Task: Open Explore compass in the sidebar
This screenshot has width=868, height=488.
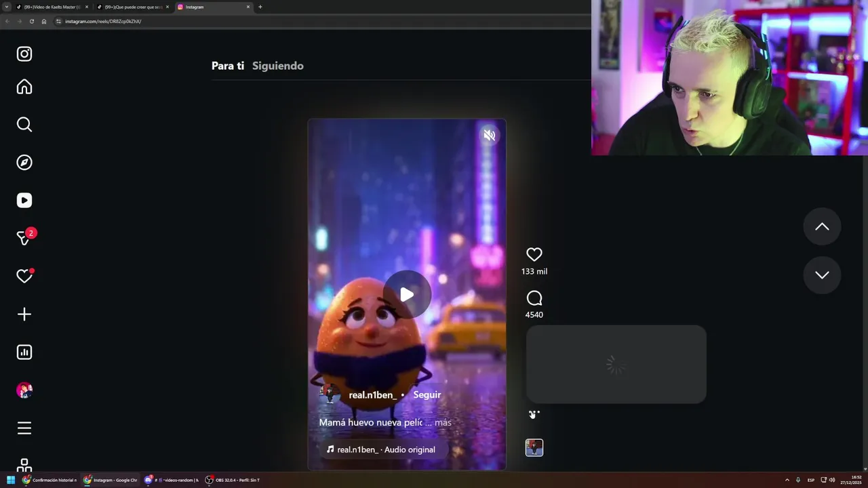Action: (24, 162)
